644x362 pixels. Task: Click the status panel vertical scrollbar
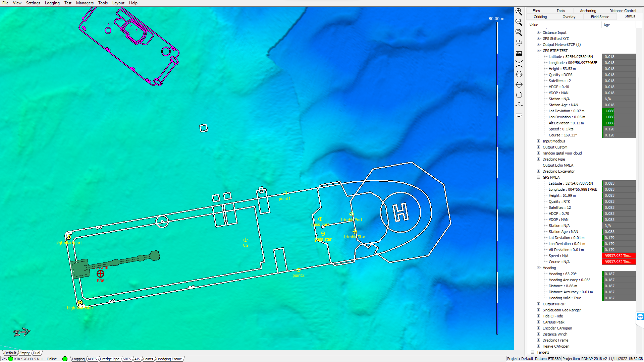(639, 134)
